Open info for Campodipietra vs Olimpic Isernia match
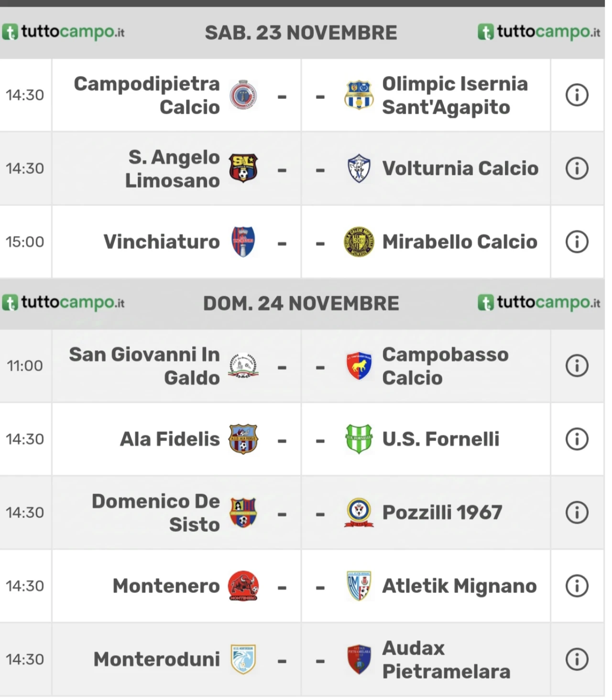The image size is (612, 700). [x=577, y=95]
